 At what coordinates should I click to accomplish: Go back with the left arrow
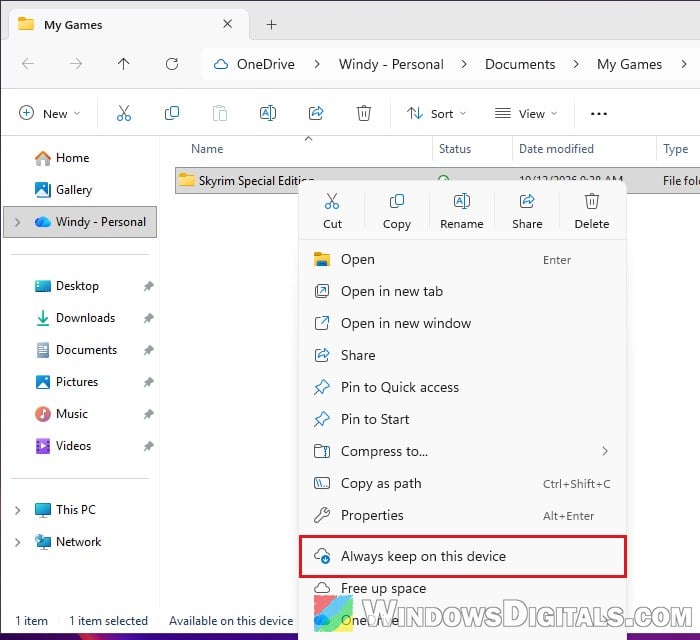tap(28, 64)
